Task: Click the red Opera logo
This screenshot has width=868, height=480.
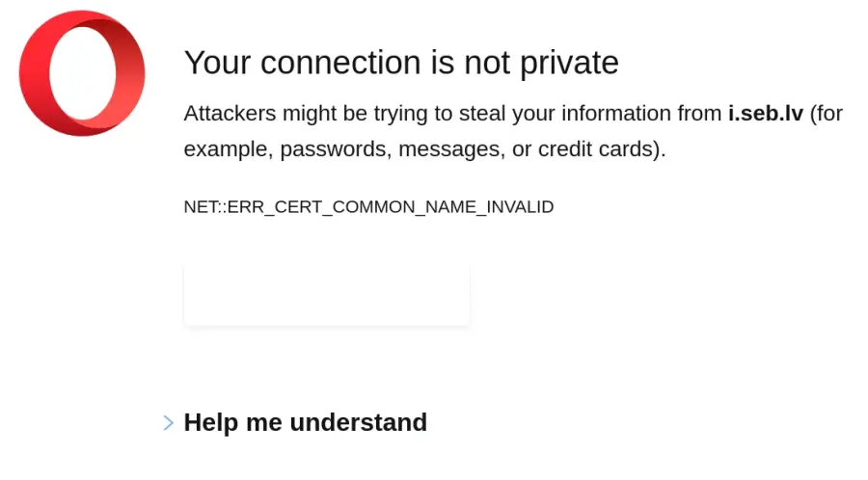Action: click(x=82, y=73)
